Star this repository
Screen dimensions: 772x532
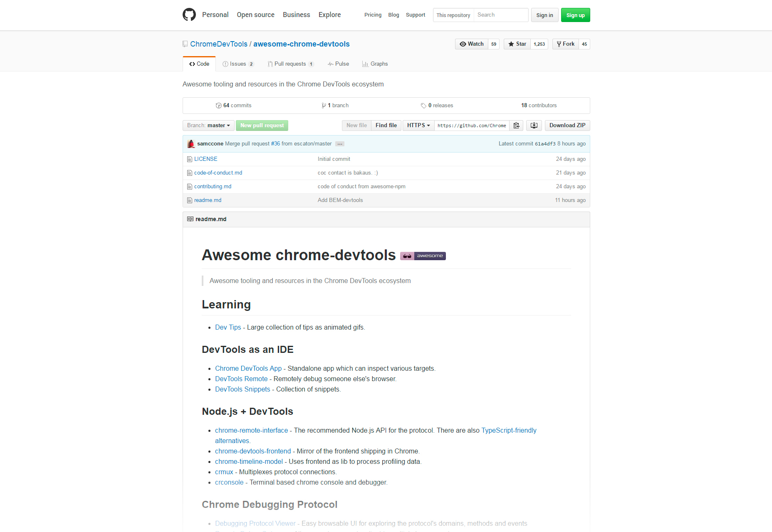[517, 44]
